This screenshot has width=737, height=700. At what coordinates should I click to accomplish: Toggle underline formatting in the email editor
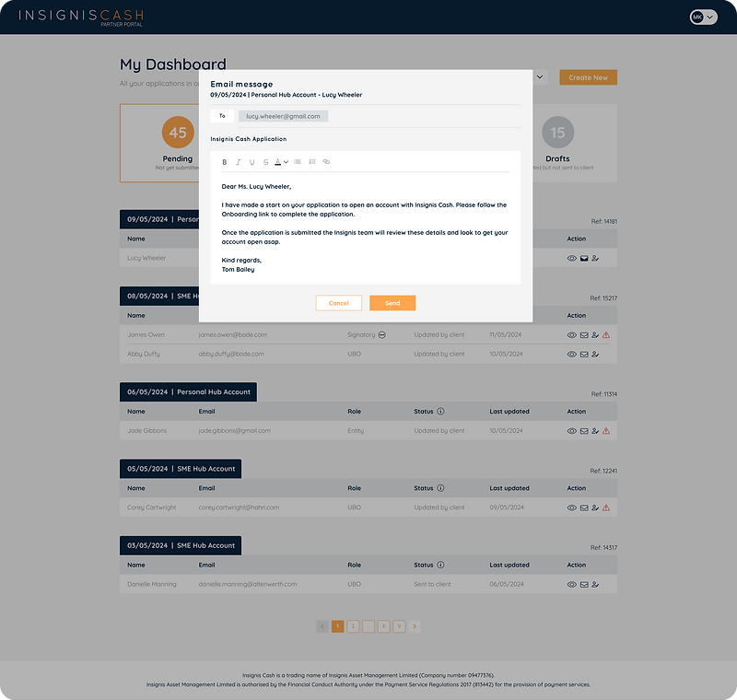(252, 162)
